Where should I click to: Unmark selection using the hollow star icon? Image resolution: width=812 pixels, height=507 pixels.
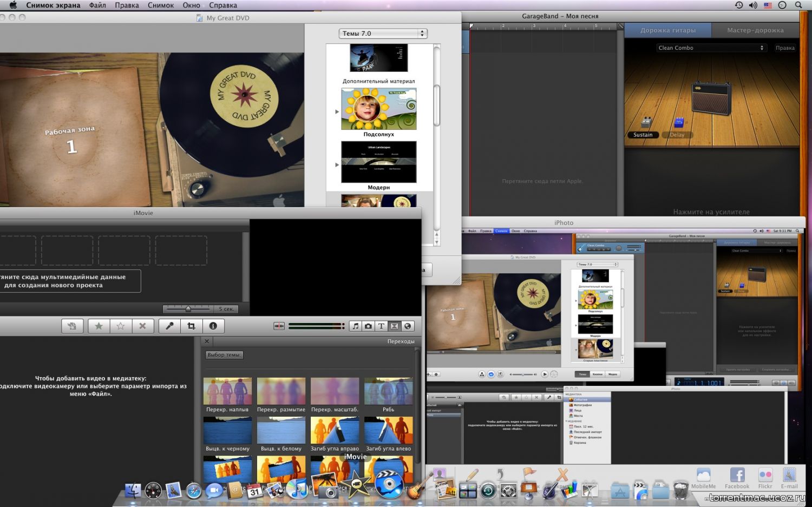point(121,326)
